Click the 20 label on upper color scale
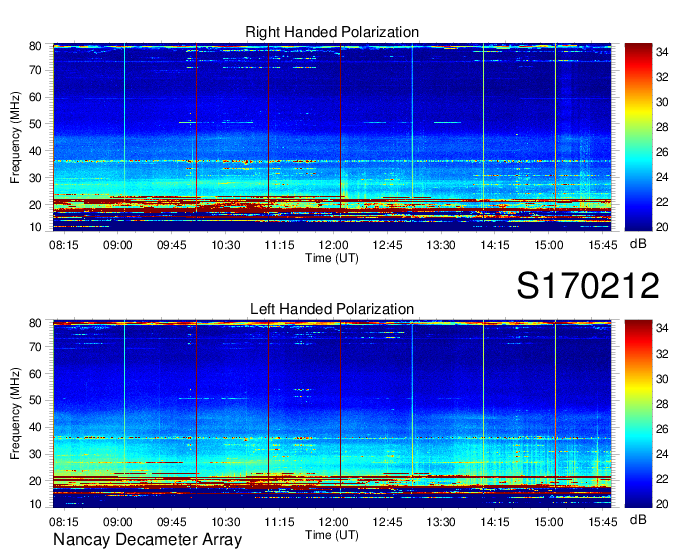Viewport: 680px width, 552px height. (x=662, y=227)
